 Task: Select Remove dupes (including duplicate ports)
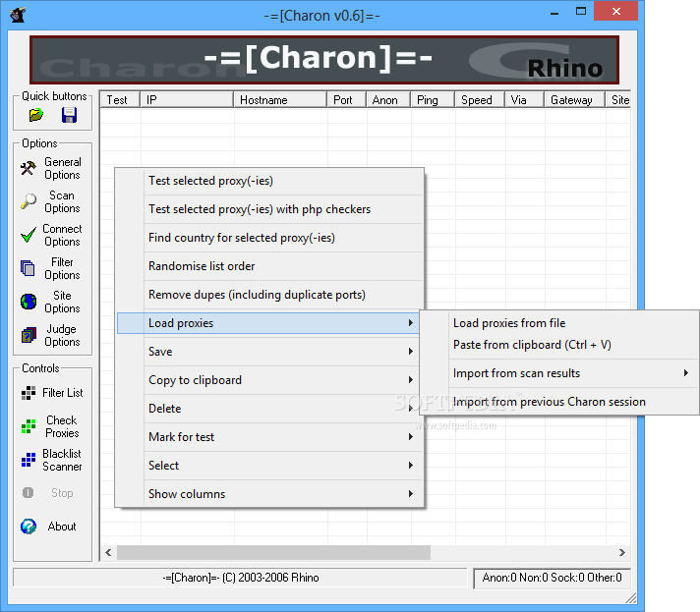tap(269, 295)
